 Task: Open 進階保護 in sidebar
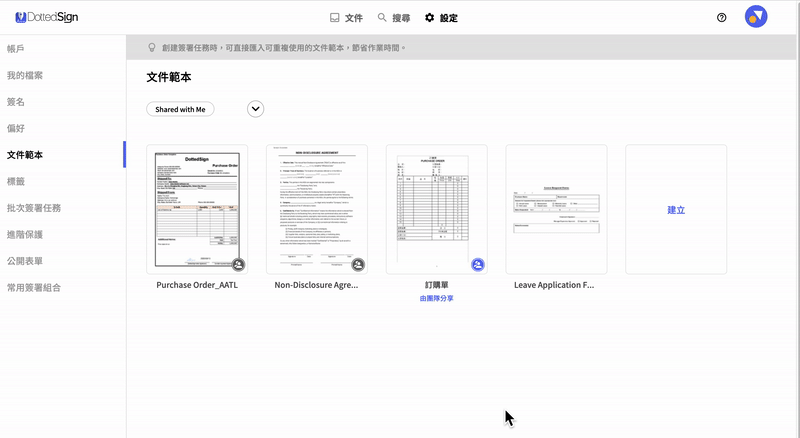point(24,234)
